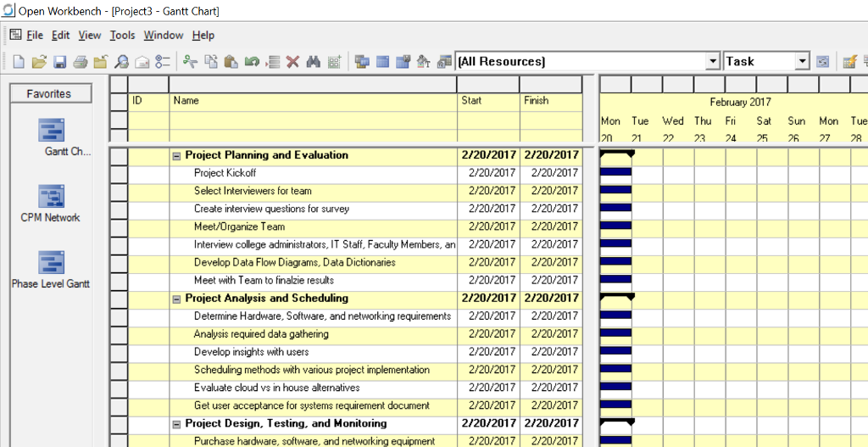Click the save-view icon with floppy
The width and height of the screenshot is (868, 447).
403,61
